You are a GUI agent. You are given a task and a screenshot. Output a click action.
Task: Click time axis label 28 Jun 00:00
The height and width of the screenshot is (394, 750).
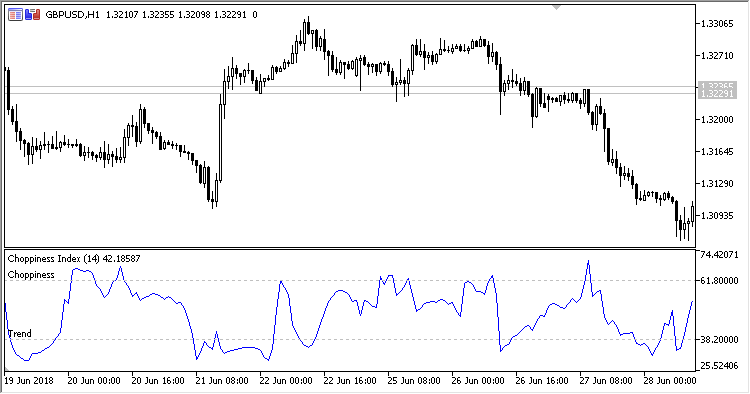pyautogui.click(x=671, y=381)
